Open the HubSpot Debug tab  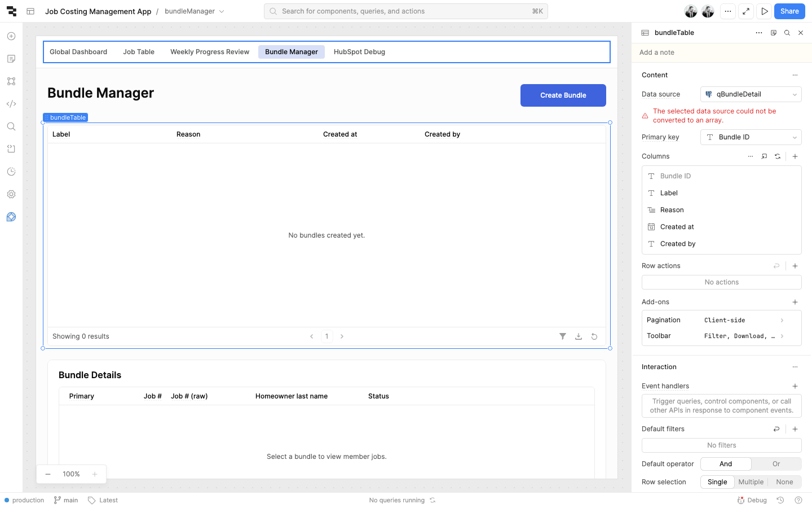pyautogui.click(x=359, y=52)
